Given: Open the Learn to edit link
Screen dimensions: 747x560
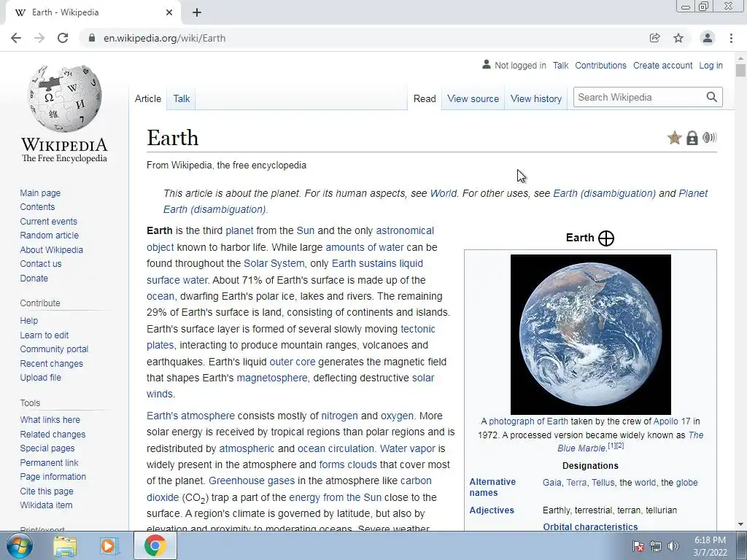Looking at the screenshot, I should pos(44,335).
